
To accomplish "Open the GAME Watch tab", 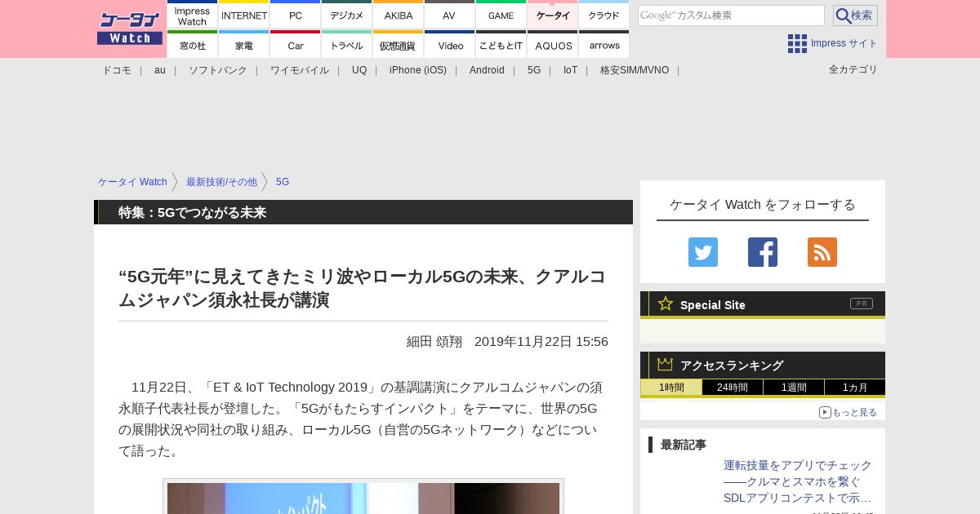I will (501, 15).
